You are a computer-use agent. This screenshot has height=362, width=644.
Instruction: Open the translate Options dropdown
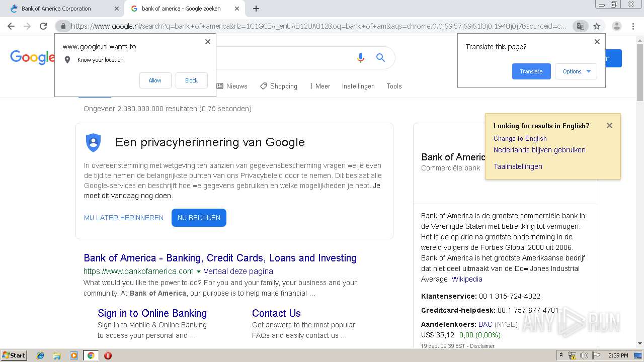(x=576, y=71)
